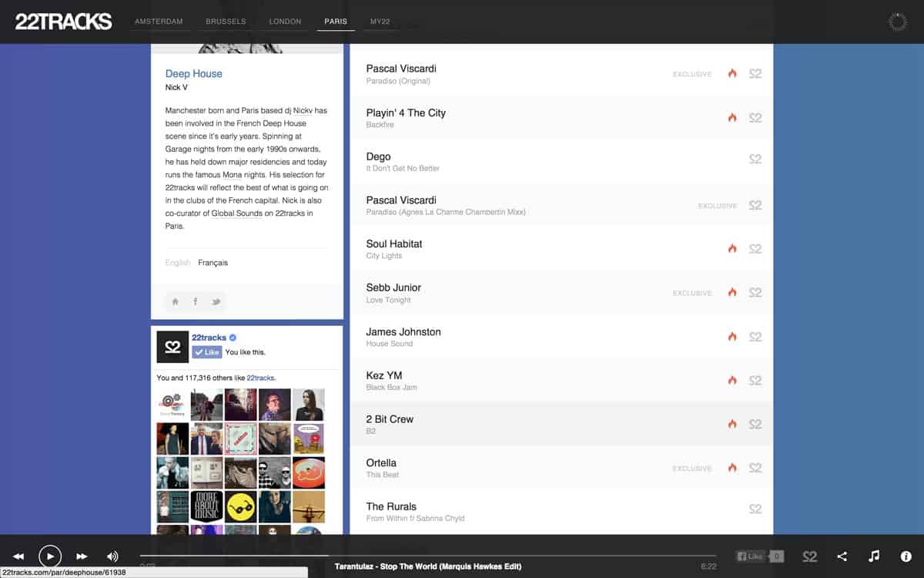Viewport: 924px width, 578px height.
Task: Seek within the track progress bar
Action: coord(427,556)
